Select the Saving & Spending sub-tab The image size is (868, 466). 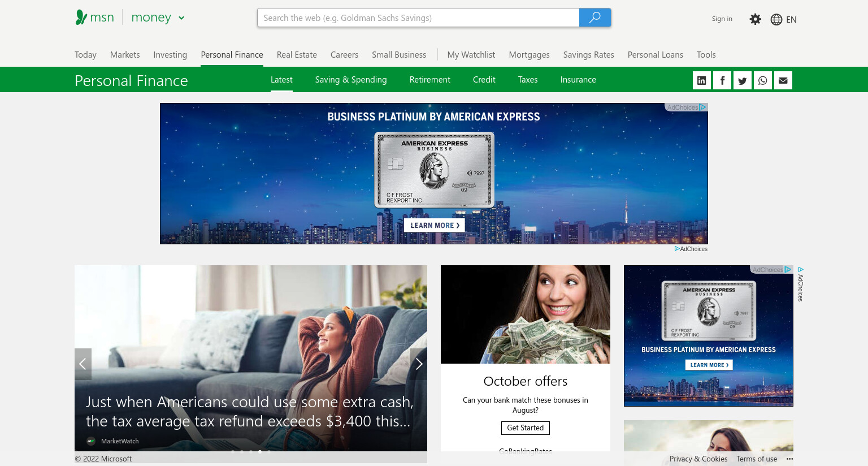click(351, 80)
